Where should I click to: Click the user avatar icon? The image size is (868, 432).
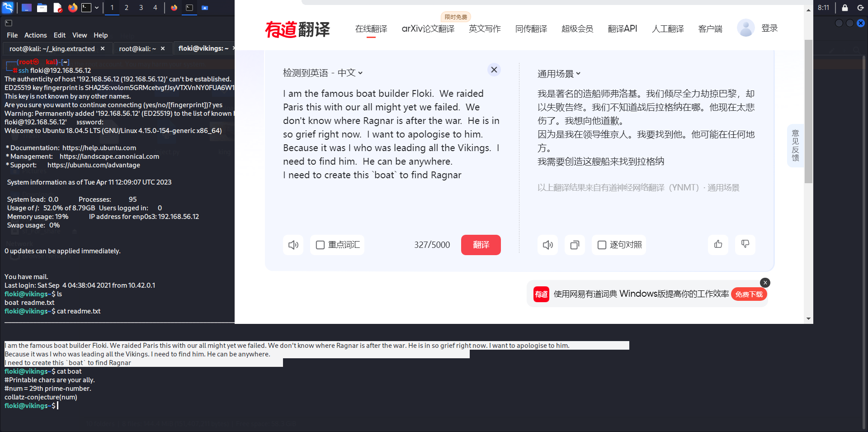[x=746, y=28]
